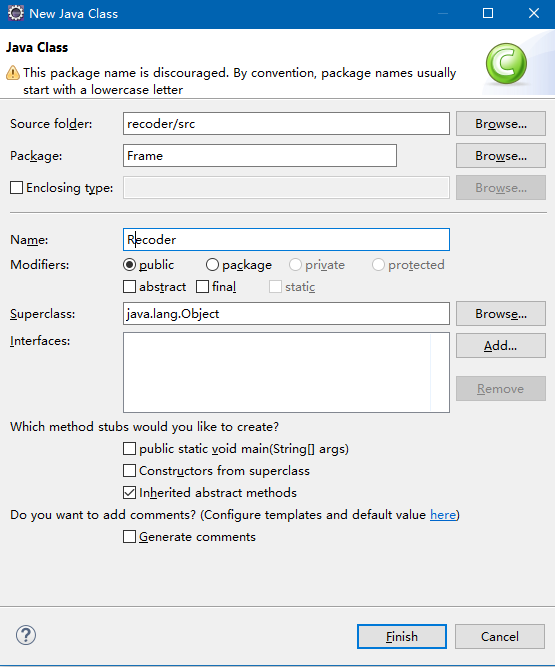Image resolution: width=555 pixels, height=667 pixels.
Task: Maximize the New Java Class window
Action: pos(488,13)
